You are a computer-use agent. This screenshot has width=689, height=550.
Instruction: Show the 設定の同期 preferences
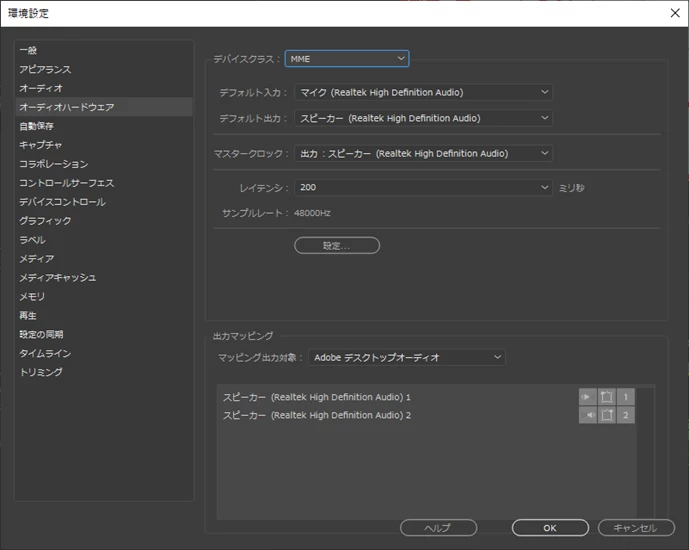pyautogui.click(x=104, y=334)
